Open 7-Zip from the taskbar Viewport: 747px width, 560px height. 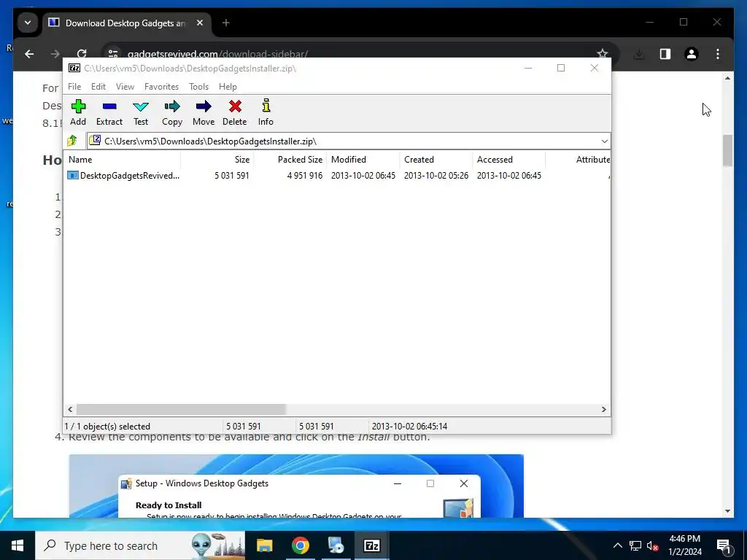tap(371, 545)
